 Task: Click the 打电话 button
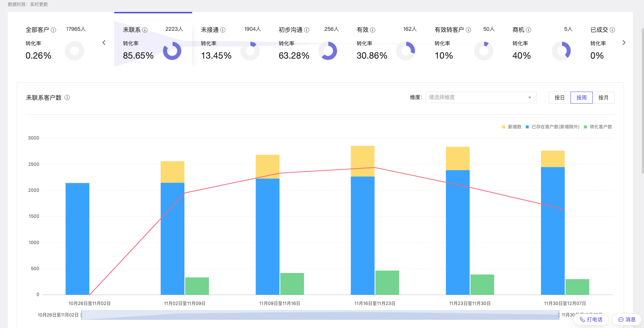click(591, 319)
